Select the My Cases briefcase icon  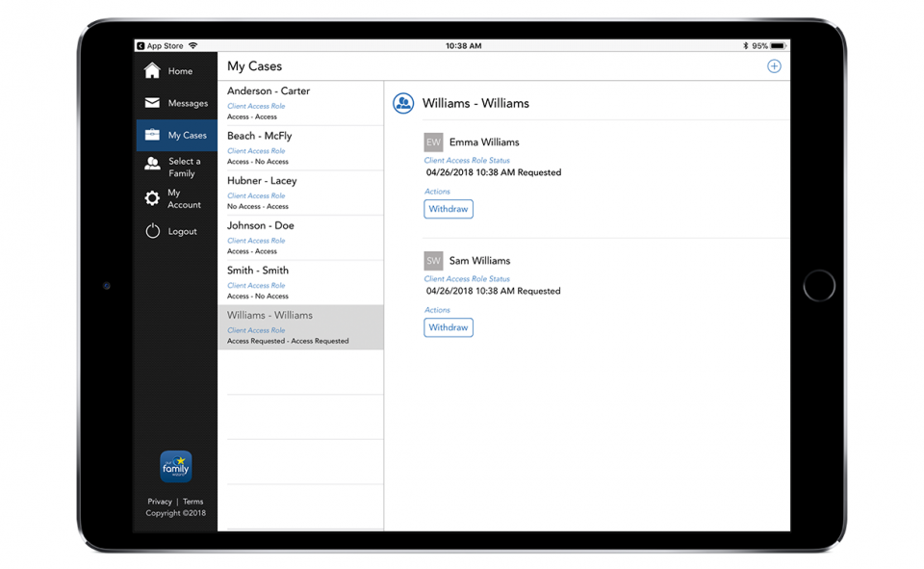click(152, 136)
